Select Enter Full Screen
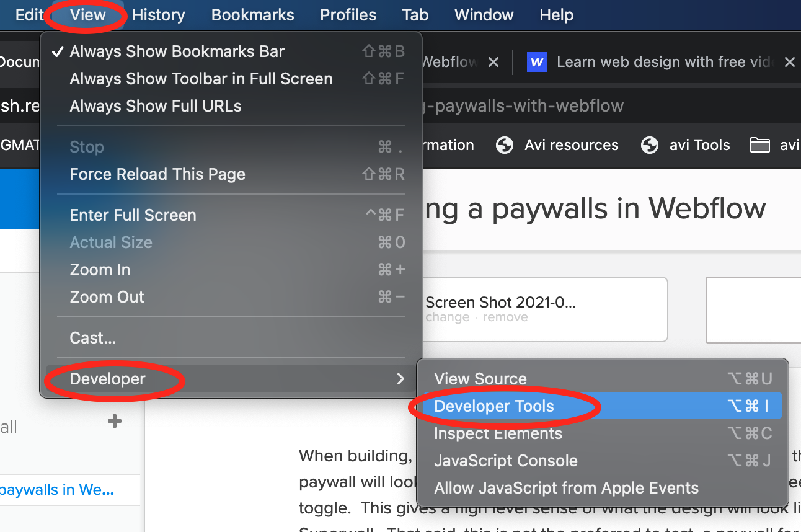 point(231,215)
